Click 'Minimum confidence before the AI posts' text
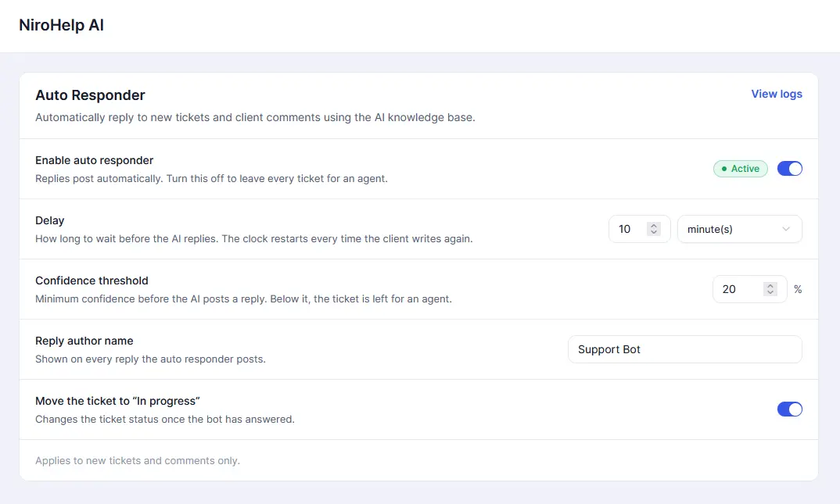The width and height of the screenshot is (840, 504). (x=243, y=299)
